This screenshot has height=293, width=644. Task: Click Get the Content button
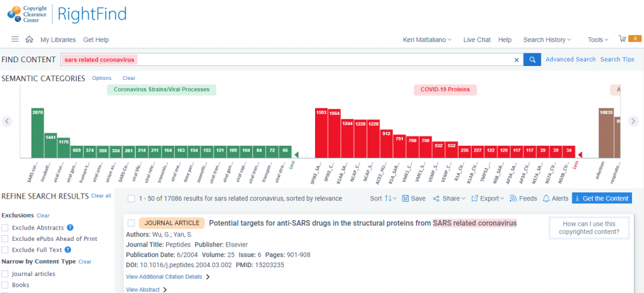[x=602, y=198]
